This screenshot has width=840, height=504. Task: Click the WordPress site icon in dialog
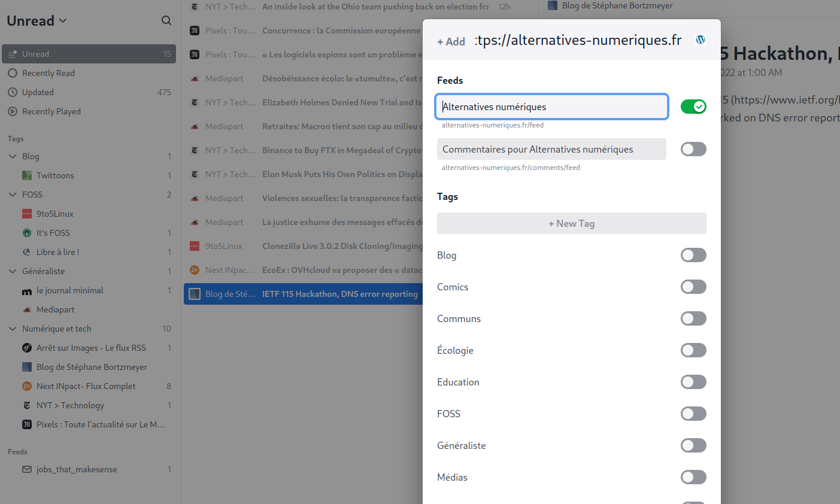coord(700,40)
